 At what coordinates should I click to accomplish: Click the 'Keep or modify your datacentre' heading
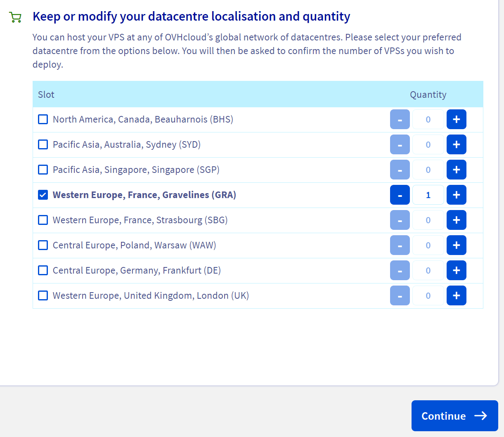192,17
